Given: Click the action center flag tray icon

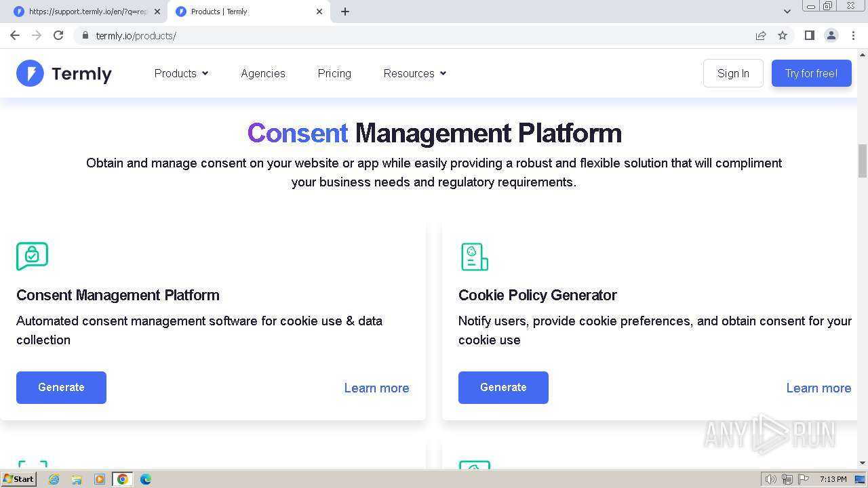Looking at the screenshot, I should tap(804, 479).
